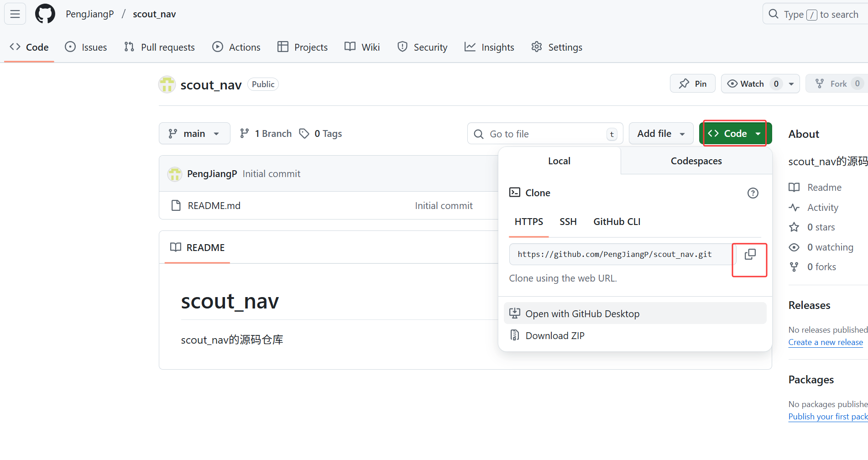Choose Download ZIP

click(635, 335)
